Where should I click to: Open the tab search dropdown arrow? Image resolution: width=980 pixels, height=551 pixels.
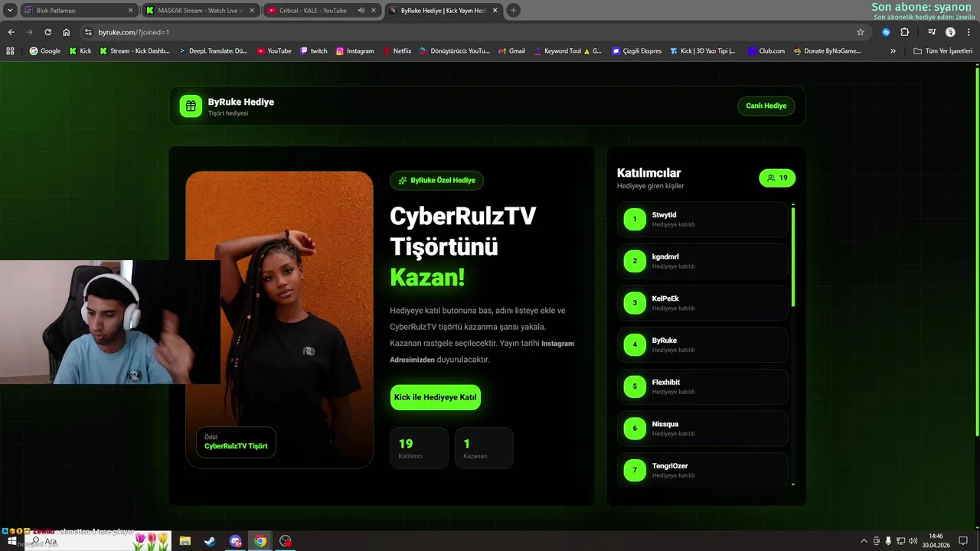tap(10, 11)
